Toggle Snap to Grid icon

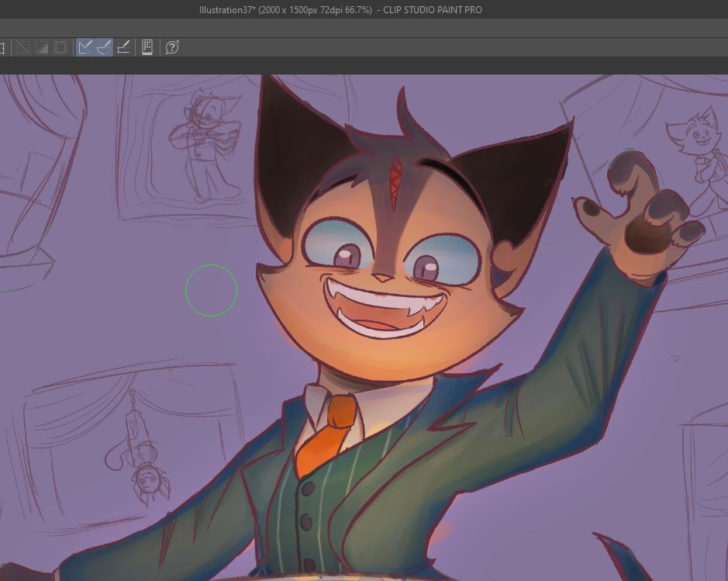(x=123, y=47)
